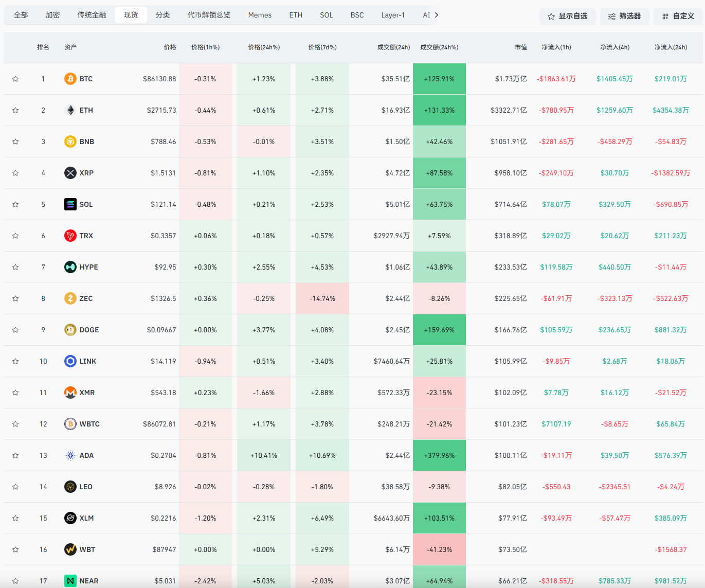Viewport: 705px width, 588px height.
Task: Click the LINK coin icon
Action: pyautogui.click(x=70, y=361)
